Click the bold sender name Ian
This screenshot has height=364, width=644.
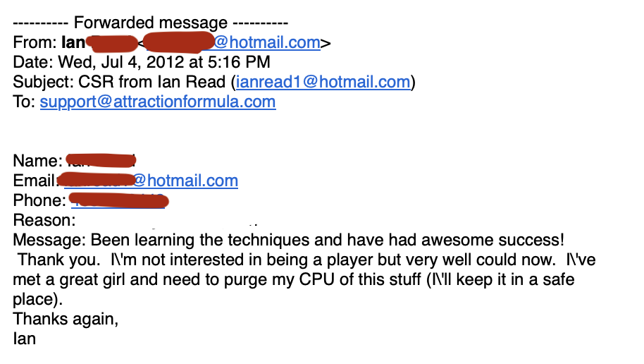(73, 42)
